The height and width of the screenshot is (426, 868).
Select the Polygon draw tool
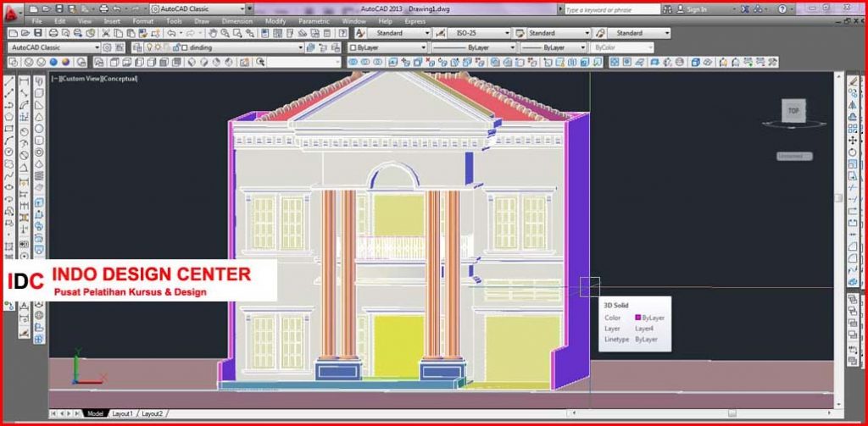coord(9,117)
